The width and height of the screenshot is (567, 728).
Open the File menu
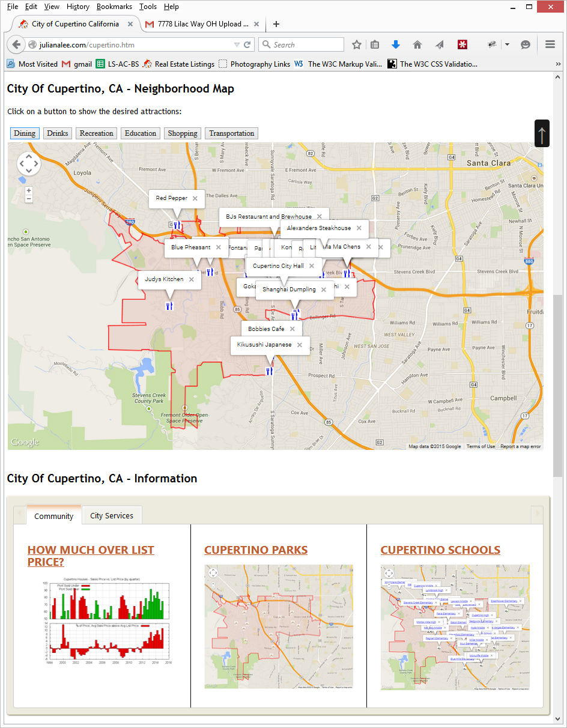pos(13,7)
